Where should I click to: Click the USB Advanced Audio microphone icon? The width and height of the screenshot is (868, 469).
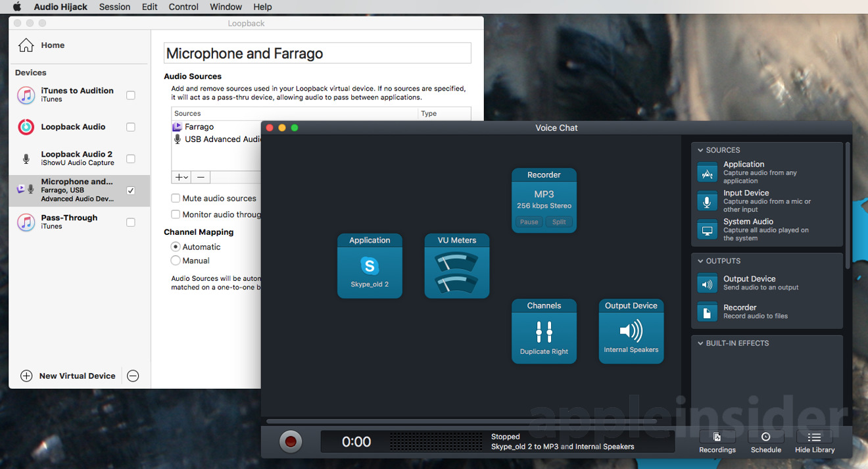(178, 139)
